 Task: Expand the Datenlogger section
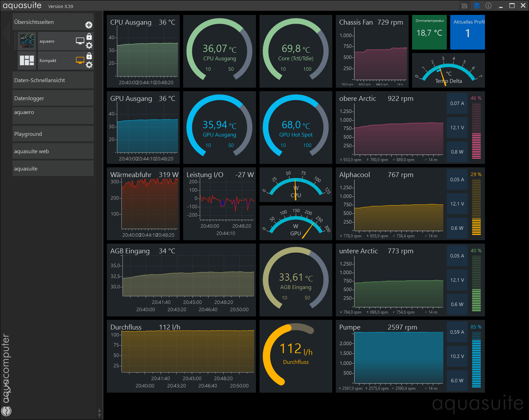(53, 98)
